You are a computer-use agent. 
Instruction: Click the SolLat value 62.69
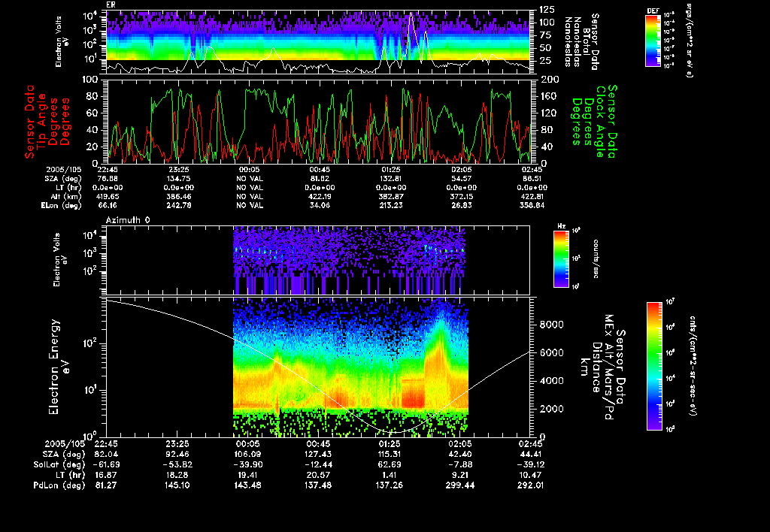point(390,464)
